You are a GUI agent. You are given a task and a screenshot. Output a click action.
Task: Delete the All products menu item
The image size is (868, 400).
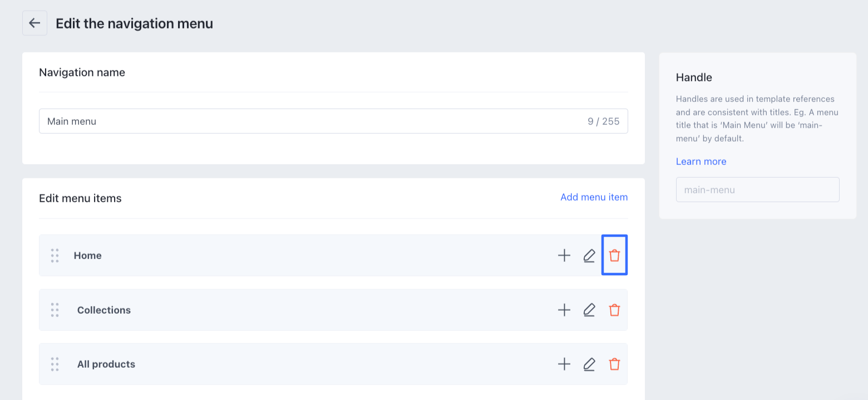614,364
